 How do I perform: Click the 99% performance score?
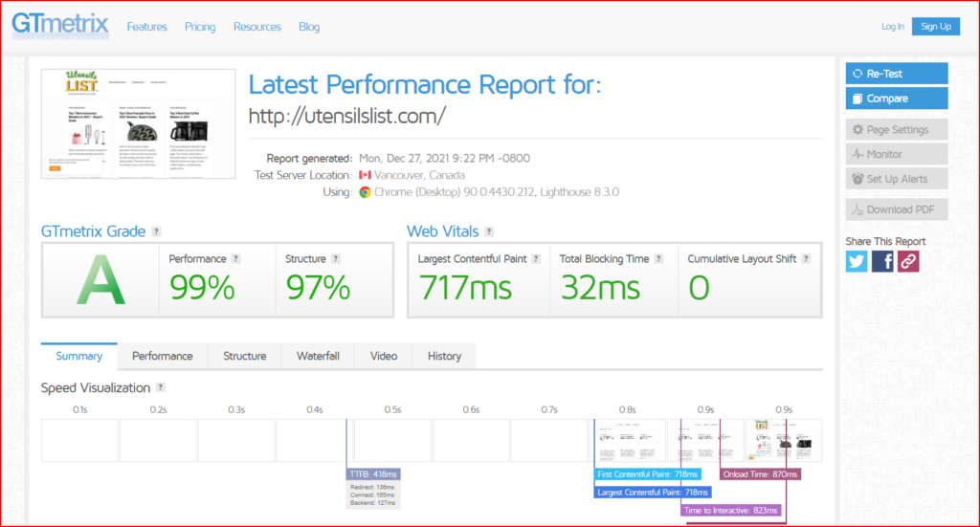pos(202,288)
